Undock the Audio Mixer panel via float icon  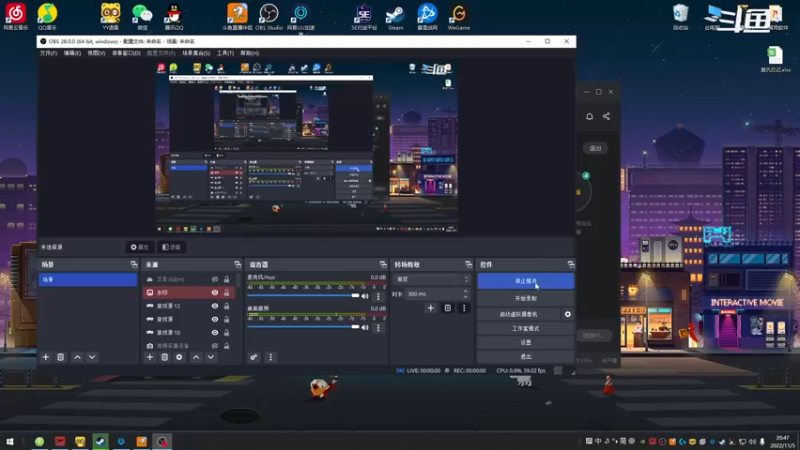click(x=383, y=264)
